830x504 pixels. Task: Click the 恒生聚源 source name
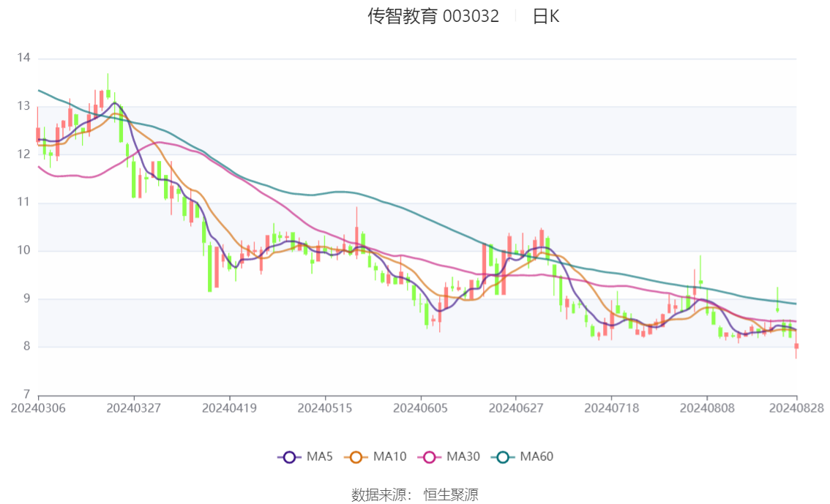click(450, 494)
